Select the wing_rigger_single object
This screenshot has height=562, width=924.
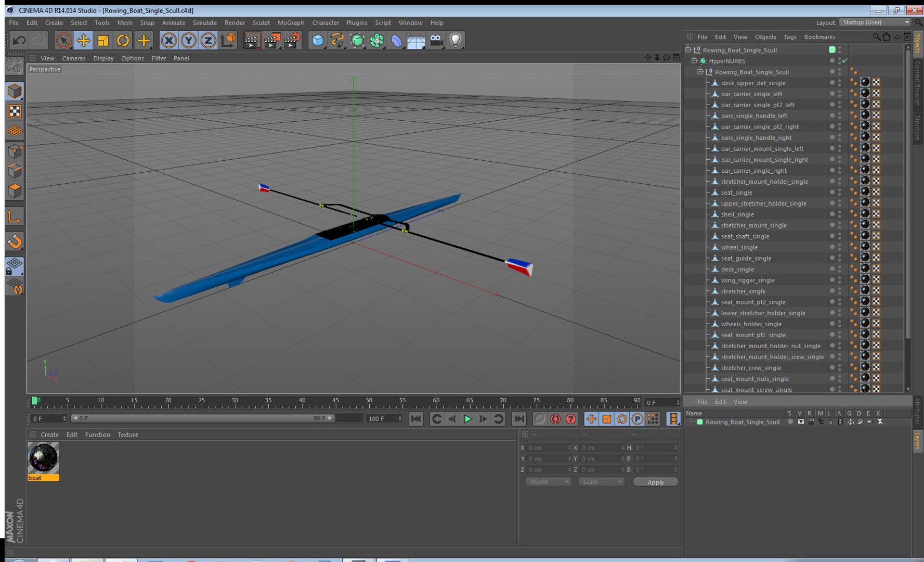click(748, 280)
